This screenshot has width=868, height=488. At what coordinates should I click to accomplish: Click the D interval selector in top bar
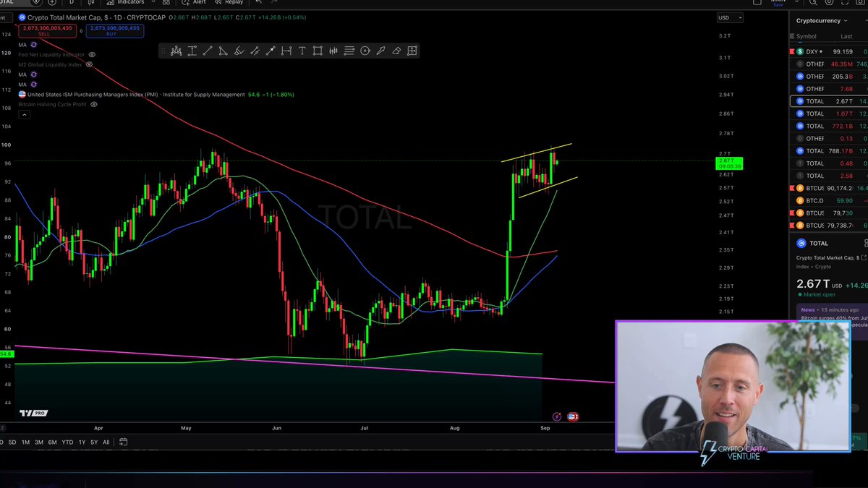(71, 2)
